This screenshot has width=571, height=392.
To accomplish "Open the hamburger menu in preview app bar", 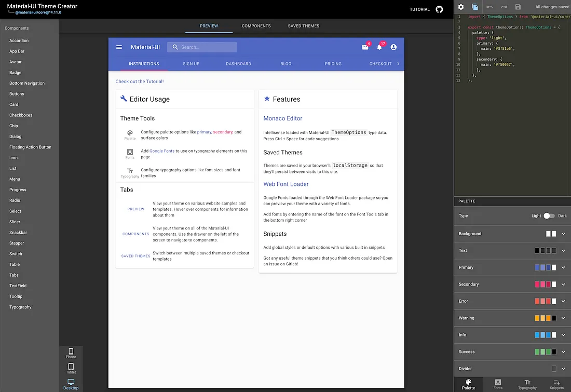I will pos(119,47).
